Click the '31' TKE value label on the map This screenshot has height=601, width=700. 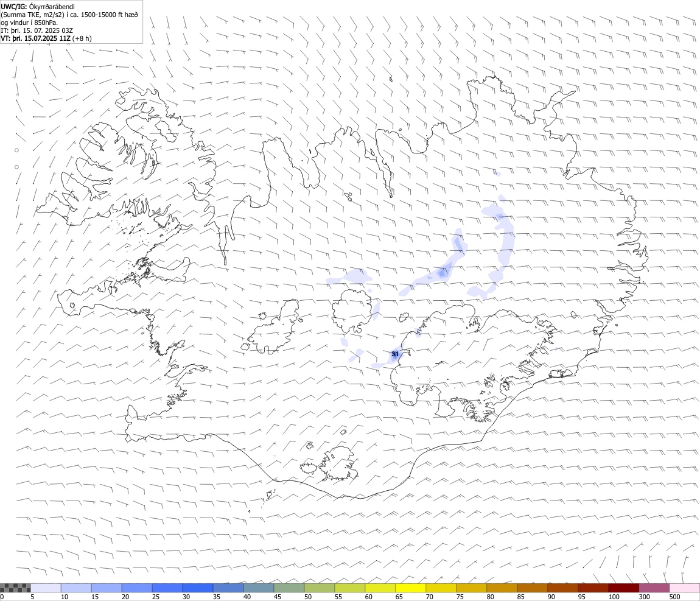click(394, 354)
